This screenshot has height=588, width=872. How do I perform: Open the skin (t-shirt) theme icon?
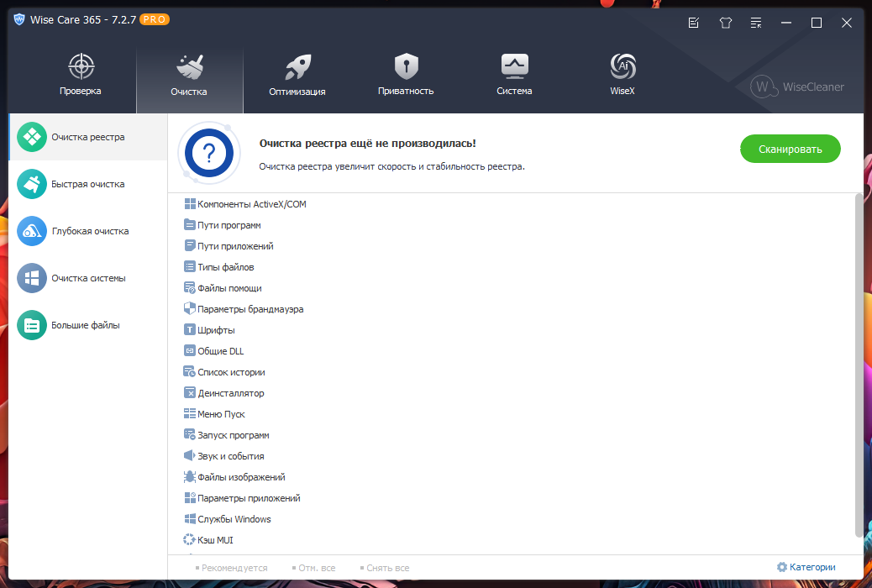coord(725,23)
